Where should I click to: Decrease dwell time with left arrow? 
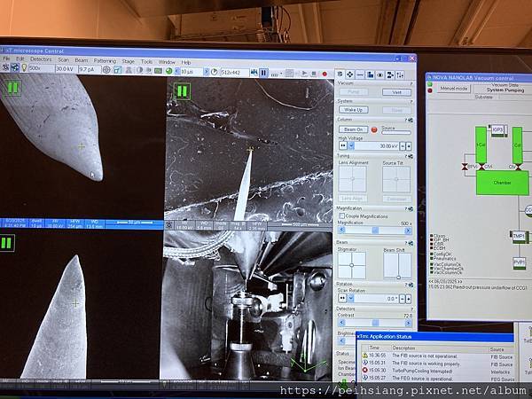tap(176, 71)
